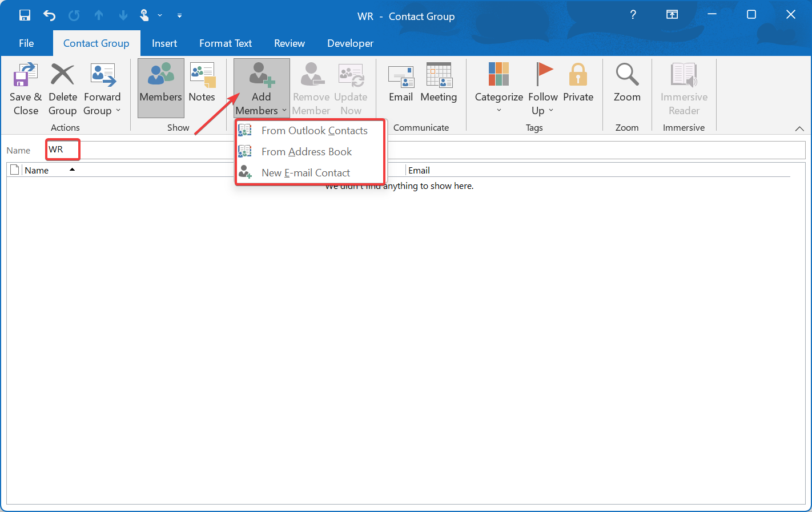Click the Categorize color categories icon

pos(499,75)
